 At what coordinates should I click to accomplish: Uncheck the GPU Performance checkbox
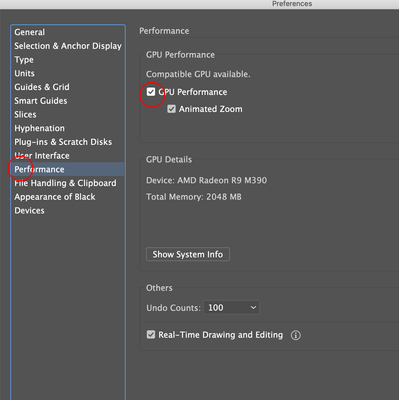click(151, 92)
